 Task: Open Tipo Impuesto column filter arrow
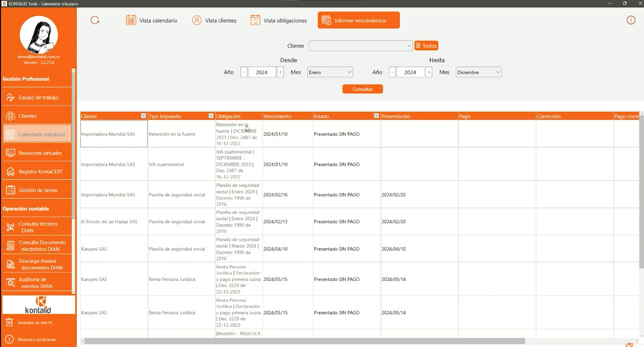click(x=211, y=116)
